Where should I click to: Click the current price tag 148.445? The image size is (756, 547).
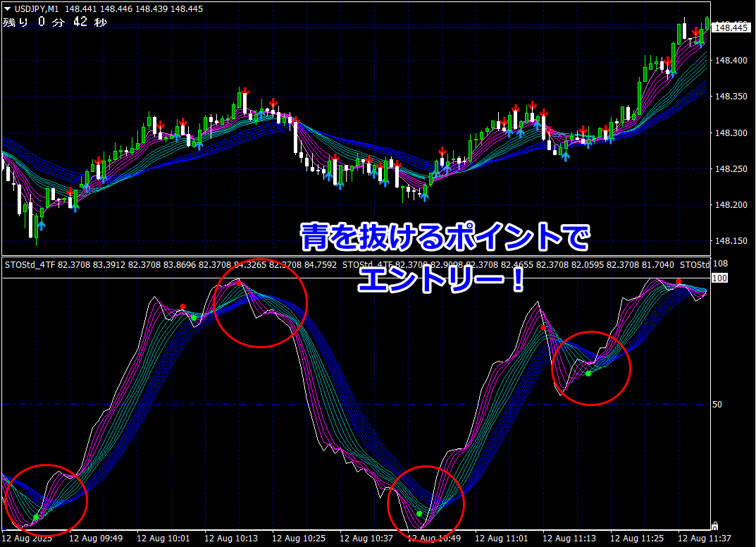(x=731, y=27)
